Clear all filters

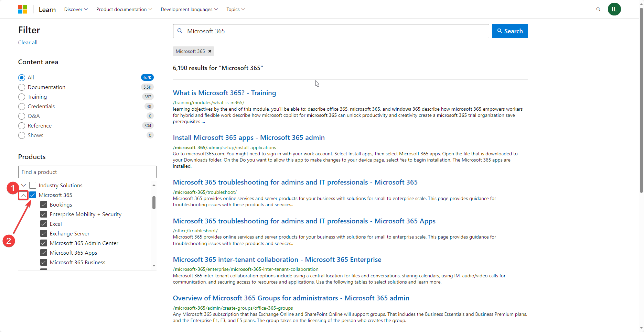[28, 42]
